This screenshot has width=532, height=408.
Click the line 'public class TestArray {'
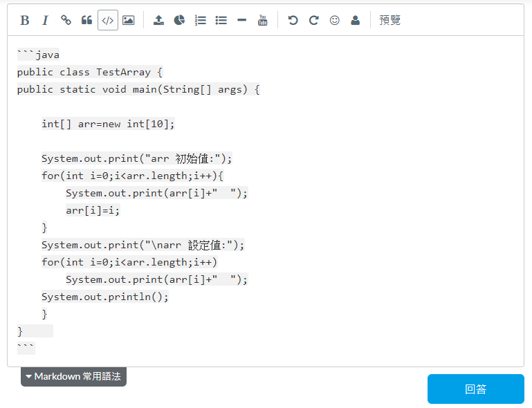click(x=90, y=72)
